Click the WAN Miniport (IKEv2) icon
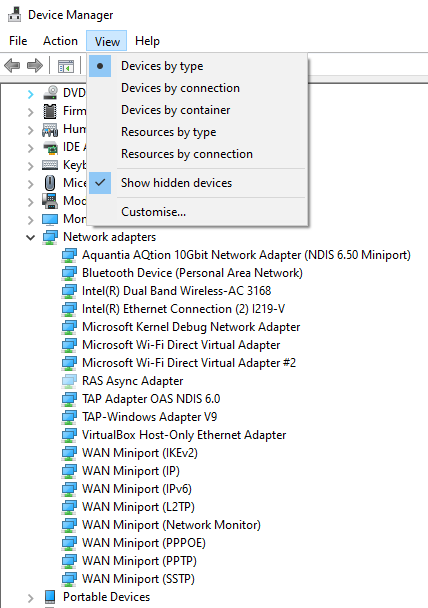Screen dimensions: 428x608 pyautogui.click(x=69, y=453)
